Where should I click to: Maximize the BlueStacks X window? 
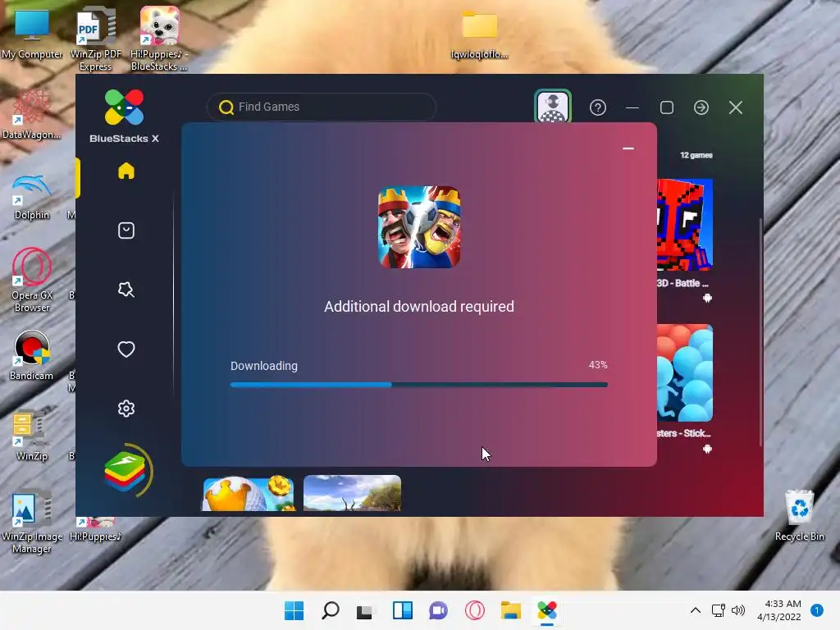pyautogui.click(x=666, y=107)
